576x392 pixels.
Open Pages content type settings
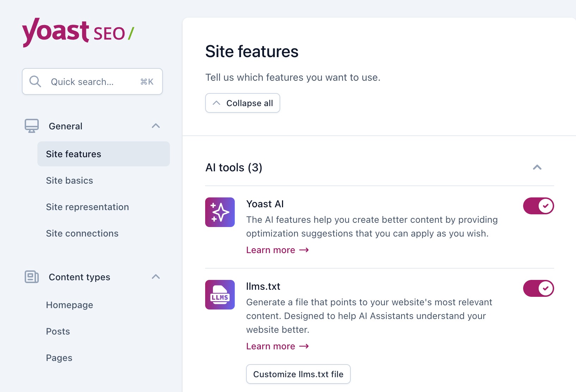coord(59,358)
